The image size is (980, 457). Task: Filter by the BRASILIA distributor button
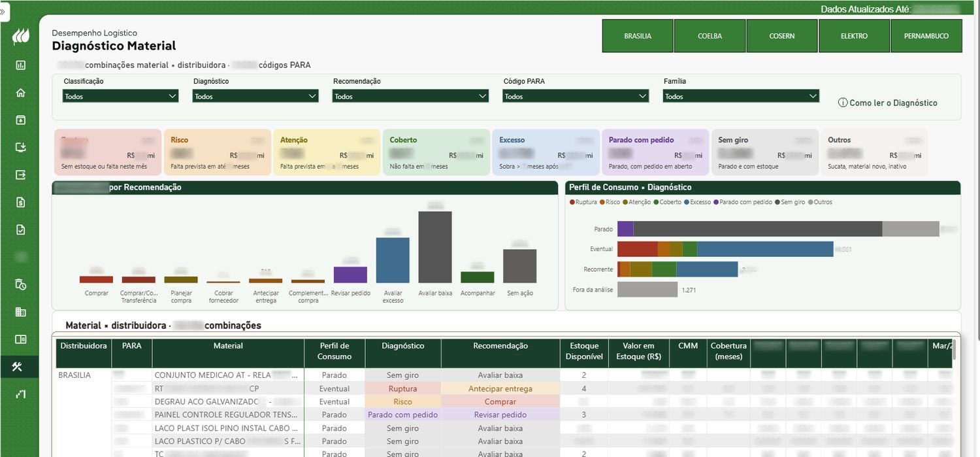638,36
